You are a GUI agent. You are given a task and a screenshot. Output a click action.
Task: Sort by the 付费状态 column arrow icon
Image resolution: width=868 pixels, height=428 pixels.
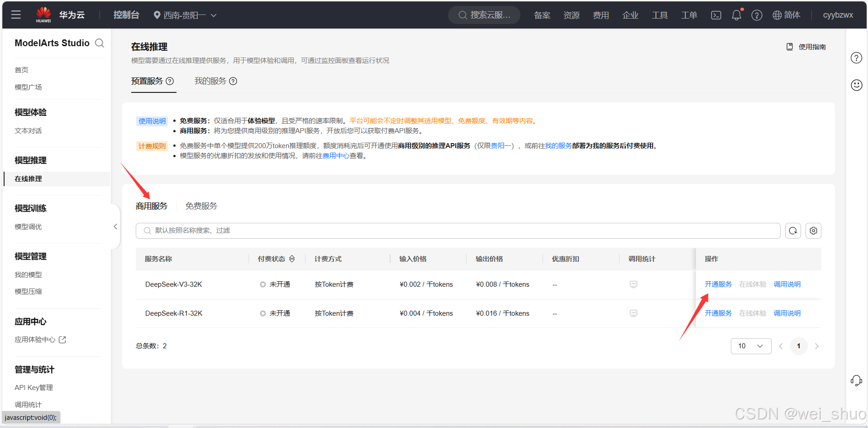tap(292, 259)
